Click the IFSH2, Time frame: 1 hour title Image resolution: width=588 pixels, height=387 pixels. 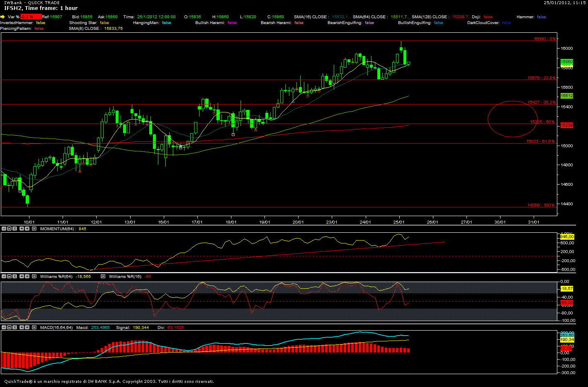pos(41,8)
